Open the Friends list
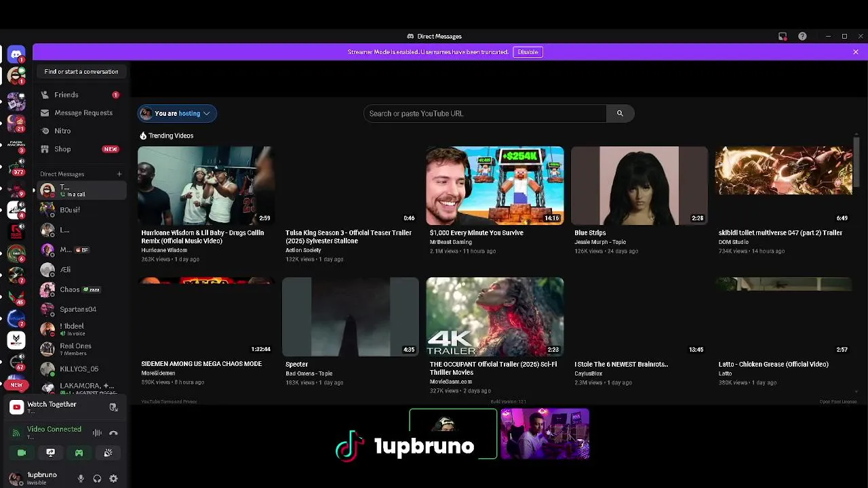The height and width of the screenshot is (488, 868). 66,95
